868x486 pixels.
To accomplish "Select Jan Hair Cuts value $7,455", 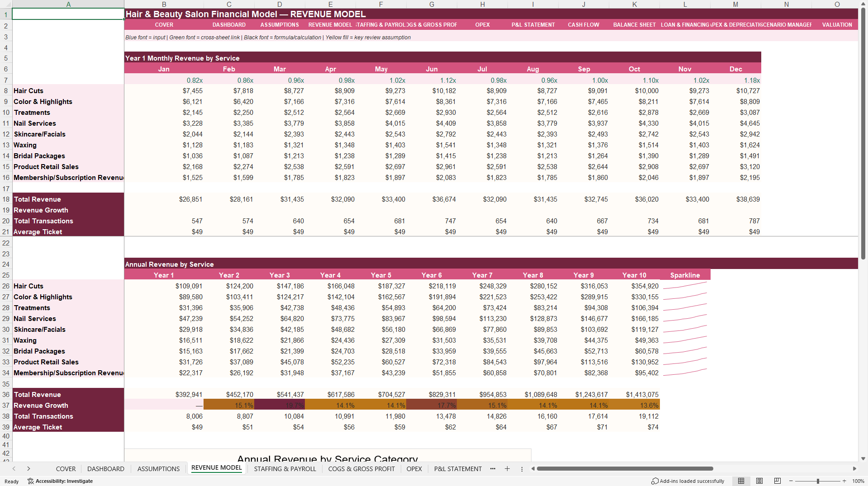I will coord(164,91).
